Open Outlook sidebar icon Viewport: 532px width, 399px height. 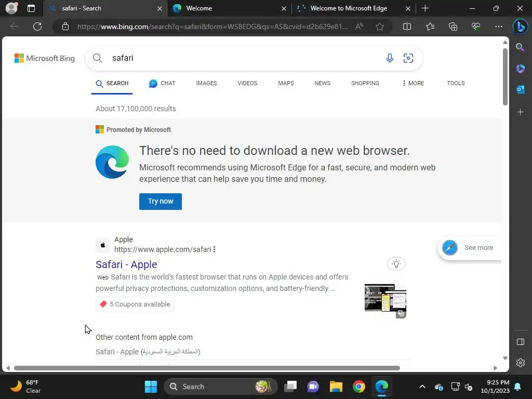pyautogui.click(x=520, y=89)
